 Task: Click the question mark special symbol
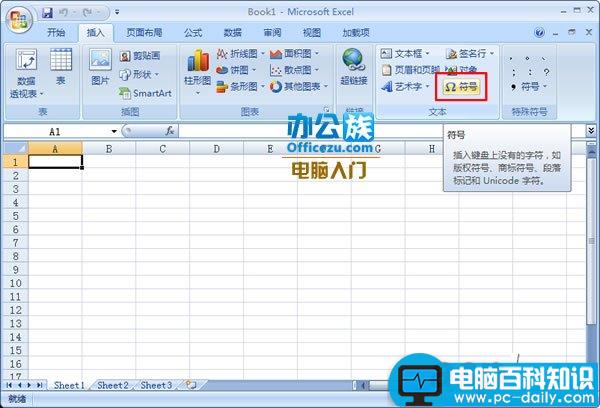546,72
